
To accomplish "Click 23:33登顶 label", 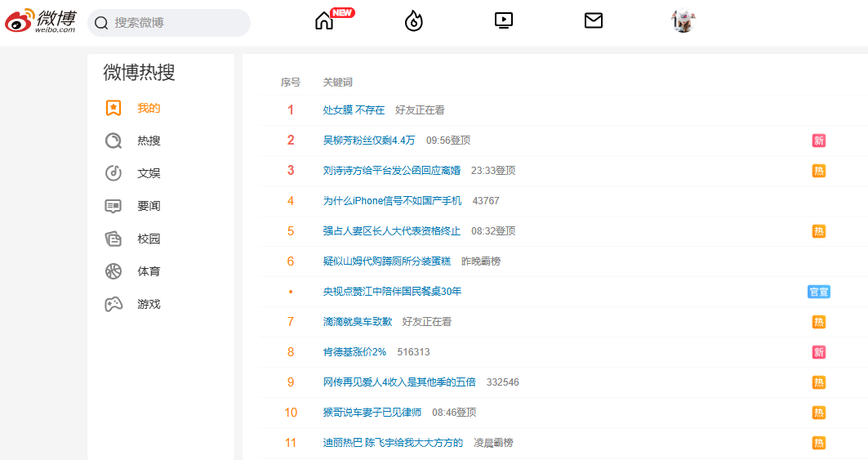I will click(x=493, y=171).
